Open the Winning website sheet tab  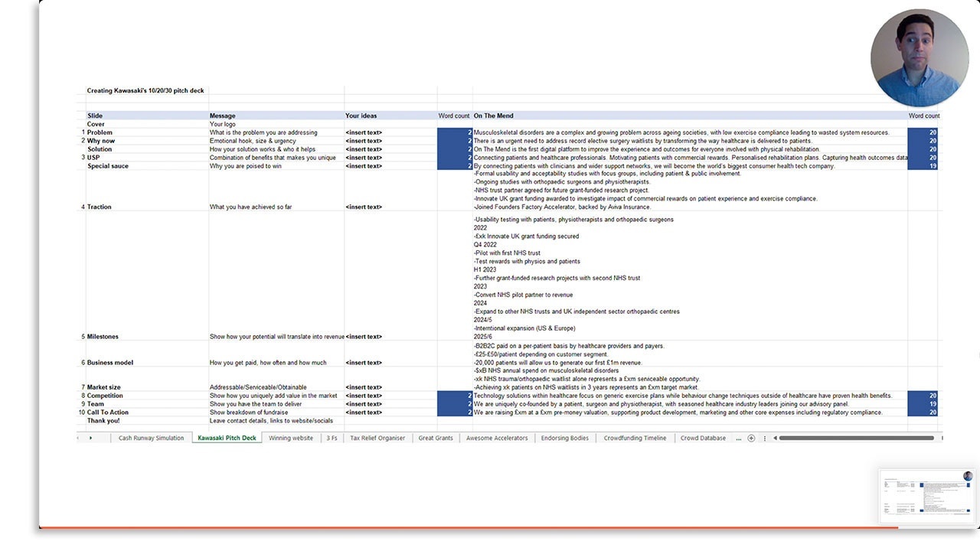291,439
